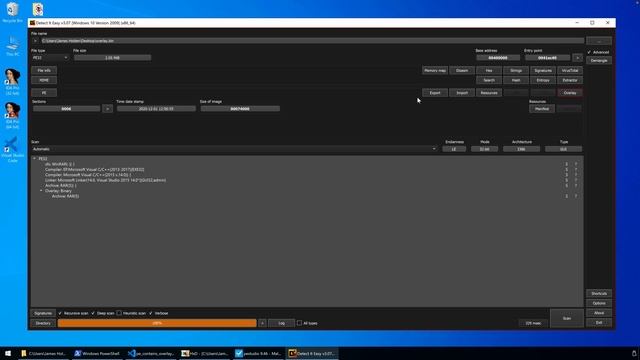Click the MIME button

pos(44,80)
